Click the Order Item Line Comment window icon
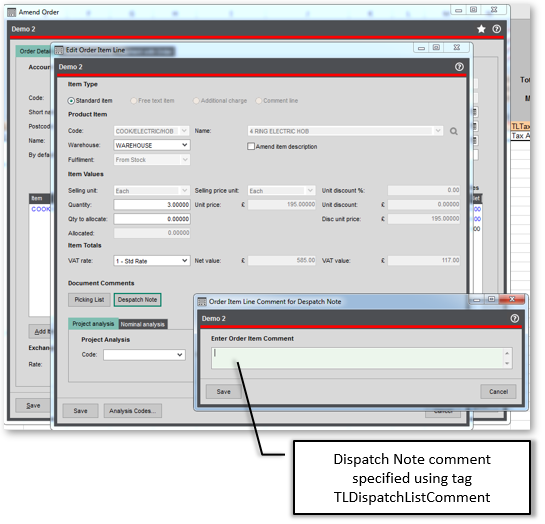This screenshot has height=524, width=545. pos(202,302)
